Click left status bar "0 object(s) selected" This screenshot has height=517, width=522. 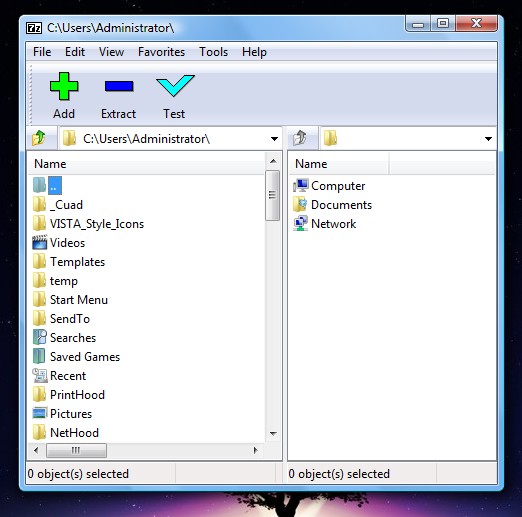(x=78, y=474)
